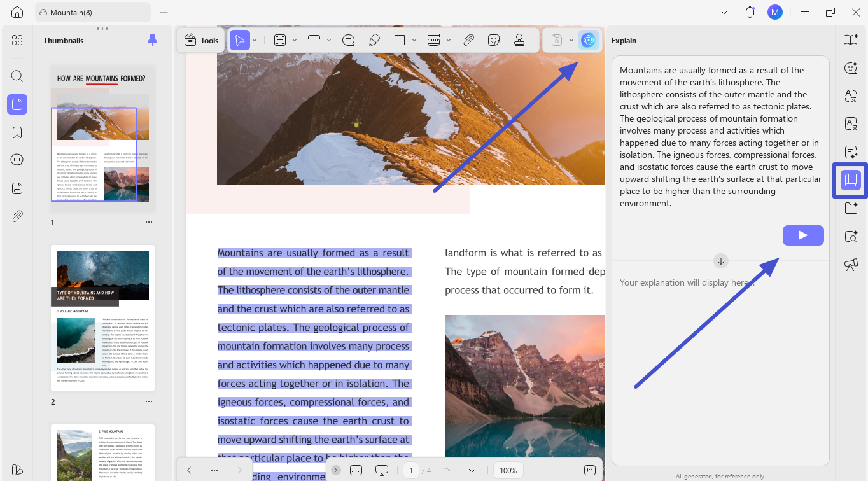This screenshot has width=868, height=481.
Task: Open the Tools menu
Action: tap(200, 40)
